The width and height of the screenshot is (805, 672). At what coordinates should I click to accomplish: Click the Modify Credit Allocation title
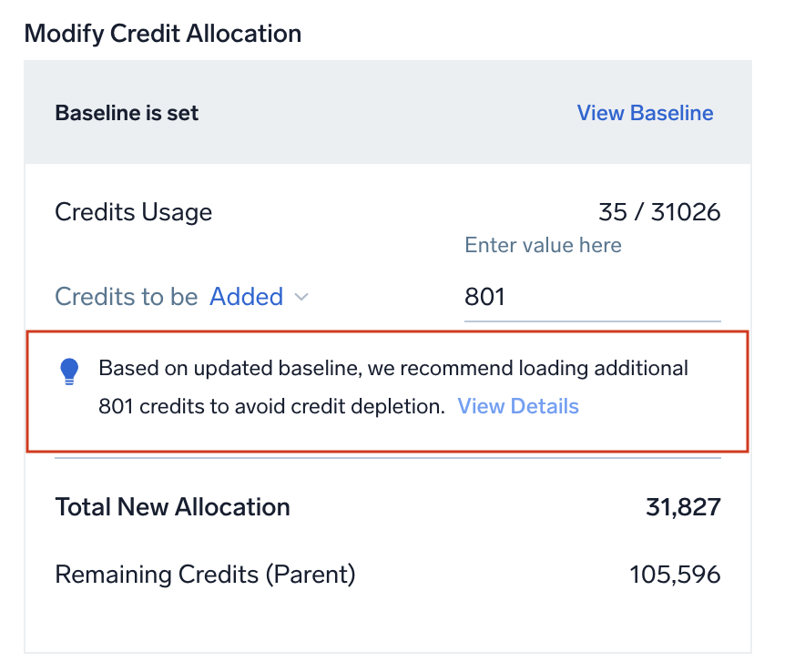(x=163, y=33)
